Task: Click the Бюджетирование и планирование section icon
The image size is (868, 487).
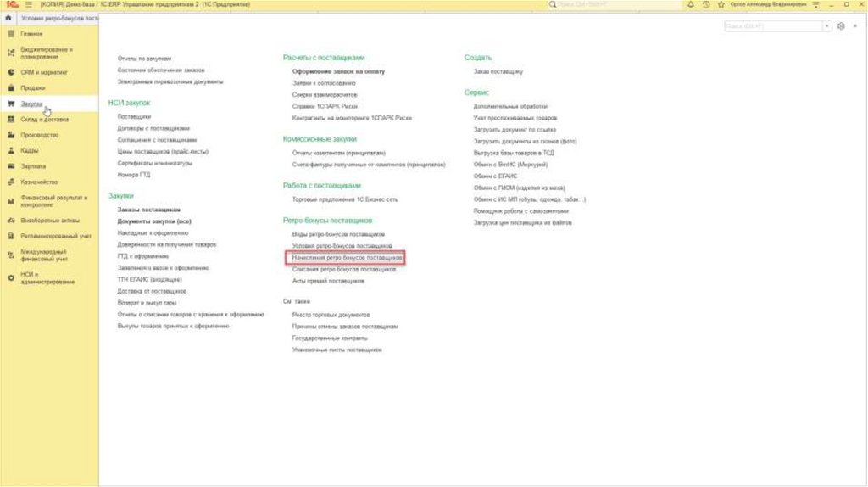Action: [11, 53]
